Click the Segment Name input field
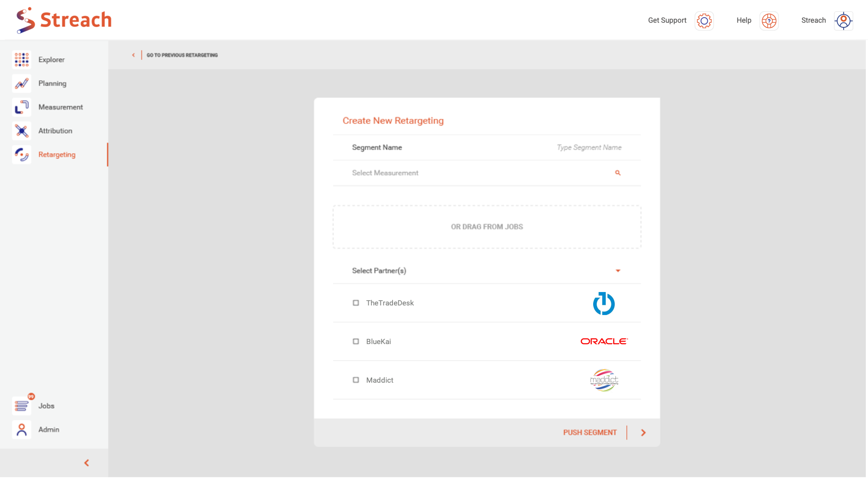Viewport: 868px width, 479px height. [x=588, y=148]
